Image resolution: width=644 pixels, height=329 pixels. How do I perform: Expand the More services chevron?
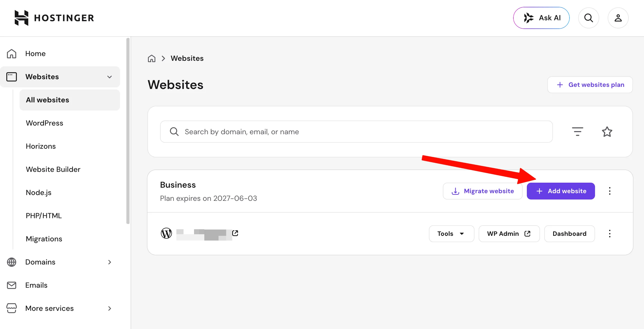click(x=110, y=308)
